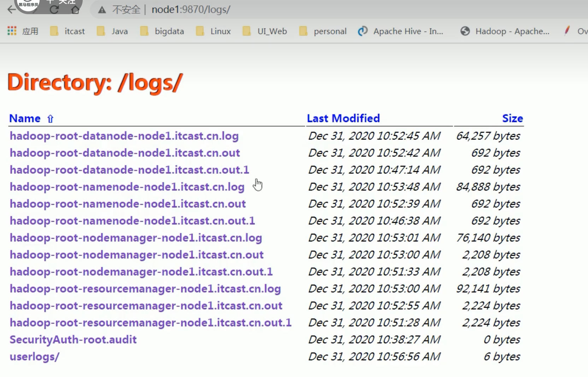Open the Linux bookmark folder
The width and height of the screenshot is (588, 377).
point(213,31)
